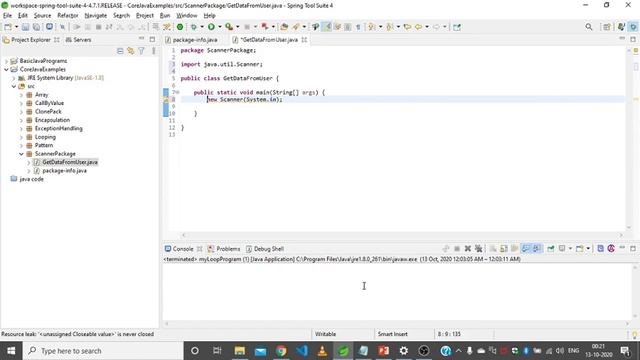The image size is (640, 360).
Task: Click the Type here to search box
Action: (103, 351)
